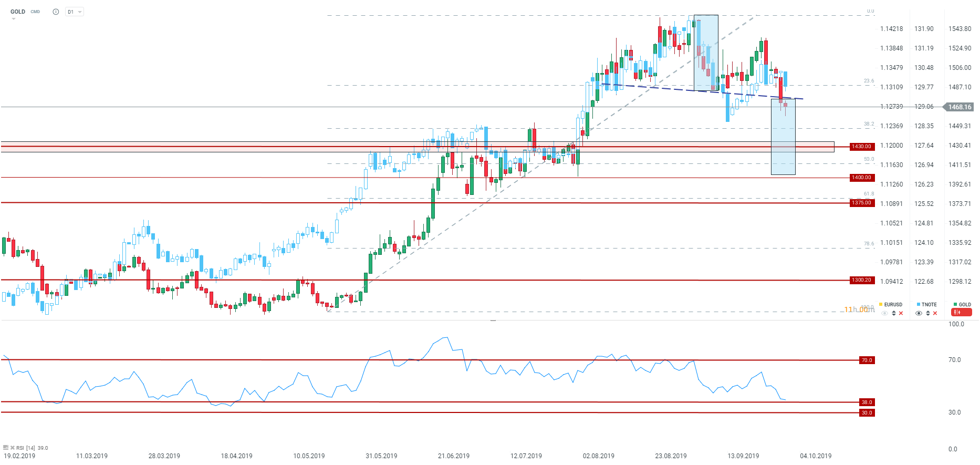Click the 131.90 TNOTE axis value

coord(924,29)
